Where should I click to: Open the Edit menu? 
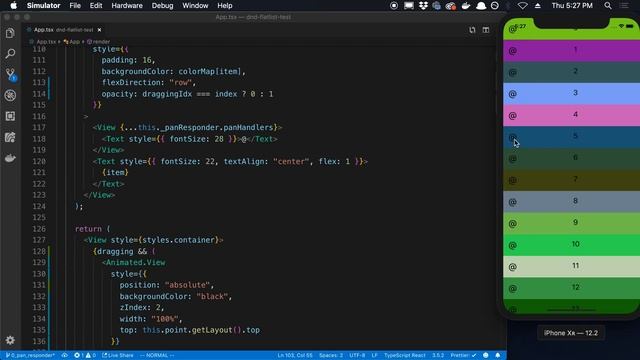pyautogui.click(x=96, y=6)
